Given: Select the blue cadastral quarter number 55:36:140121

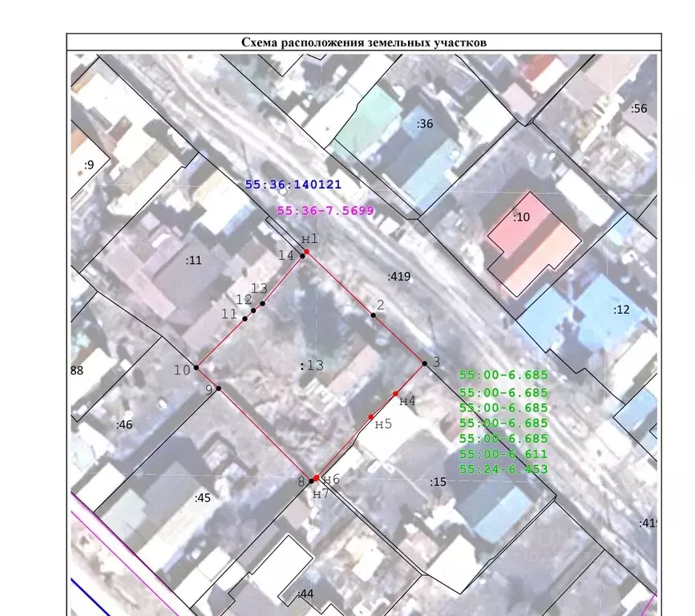Looking at the screenshot, I should point(293,184).
